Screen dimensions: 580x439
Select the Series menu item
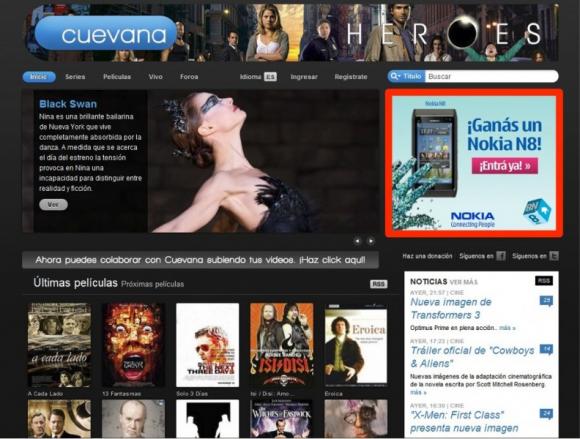(x=75, y=77)
